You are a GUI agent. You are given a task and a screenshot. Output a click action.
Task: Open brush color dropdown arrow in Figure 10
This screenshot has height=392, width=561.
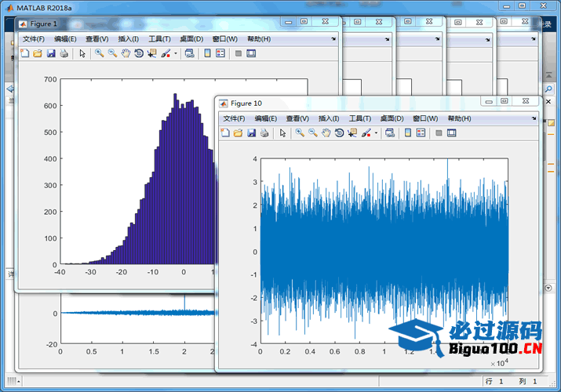(377, 134)
